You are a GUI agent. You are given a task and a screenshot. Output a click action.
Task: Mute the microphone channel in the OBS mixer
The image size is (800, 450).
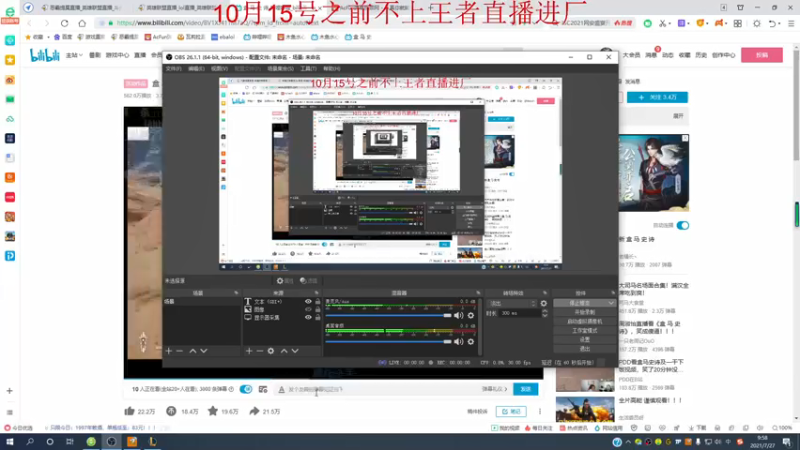[459, 315]
